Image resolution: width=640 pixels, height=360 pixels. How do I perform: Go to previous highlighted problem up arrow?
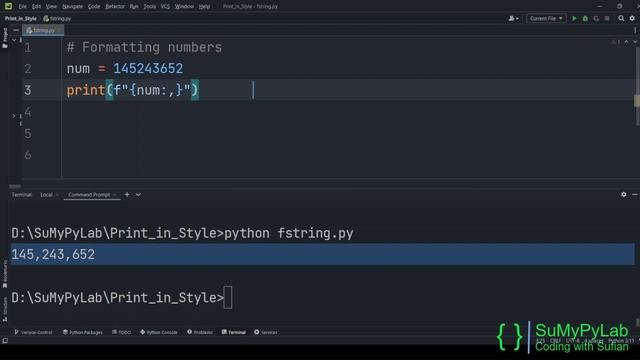point(626,42)
